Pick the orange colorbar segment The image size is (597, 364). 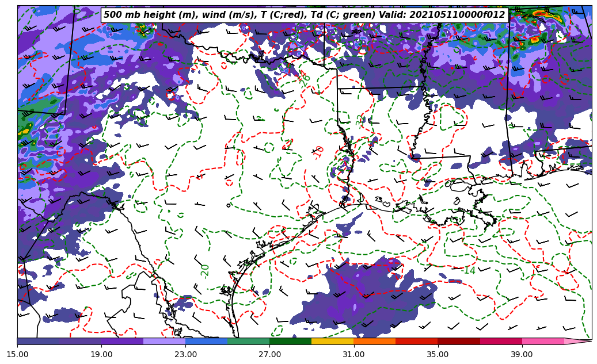pyautogui.click(x=374, y=341)
